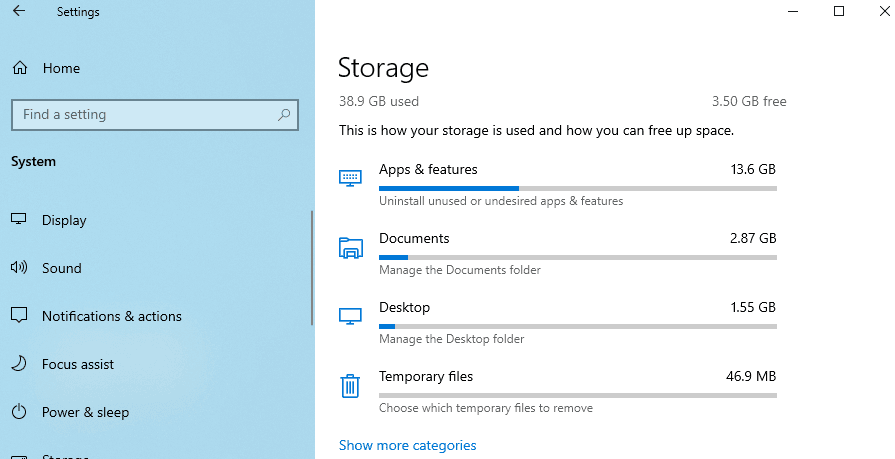
Task: Click the back arrow in Settings
Action: (x=19, y=12)
